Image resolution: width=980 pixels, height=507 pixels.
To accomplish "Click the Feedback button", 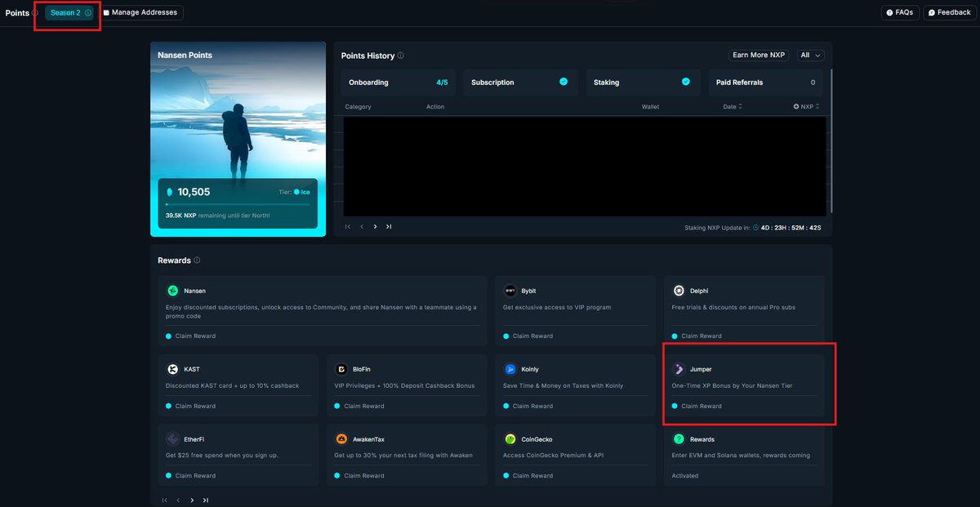I will (950, 13).
